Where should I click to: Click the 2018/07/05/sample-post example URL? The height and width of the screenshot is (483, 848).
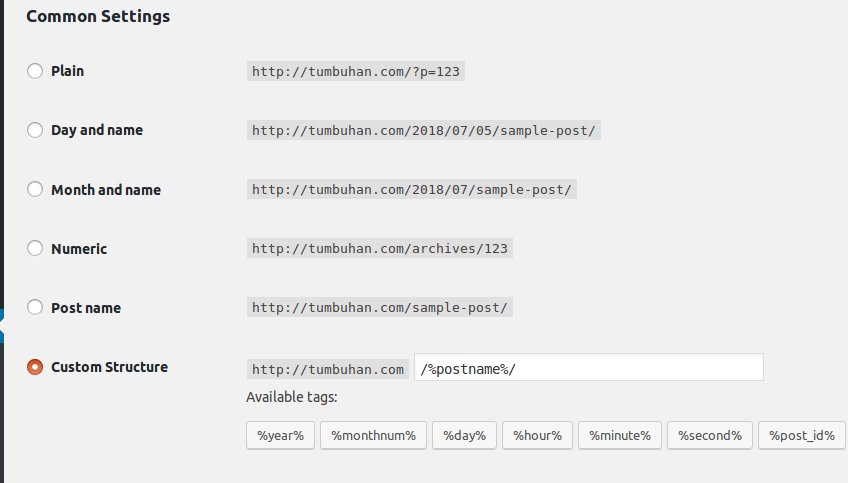coord(425,131)
